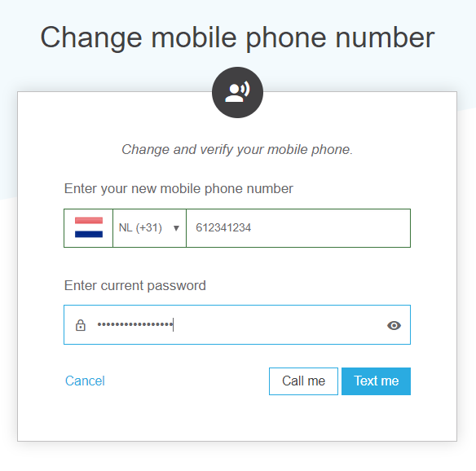Image resolution: width=476 pixels, height=471 pixels.
Task: Click the padlock icon in password field
Action: point(81,325)
